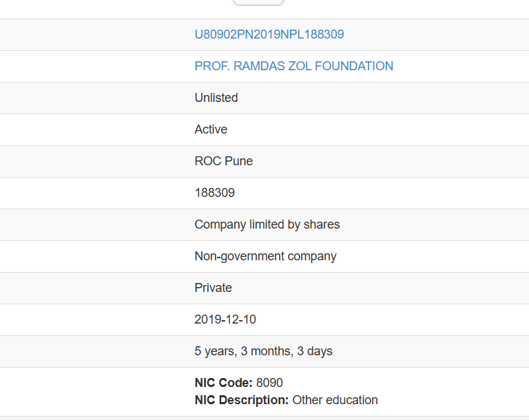Image resolution: width=529 pixels, height=420 pixels.
Task: Click the ROC Pune text
Action: point(224,161)
